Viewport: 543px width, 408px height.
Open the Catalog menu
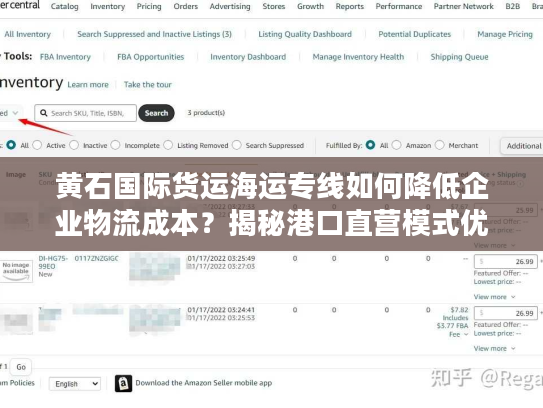click(64, 6)
